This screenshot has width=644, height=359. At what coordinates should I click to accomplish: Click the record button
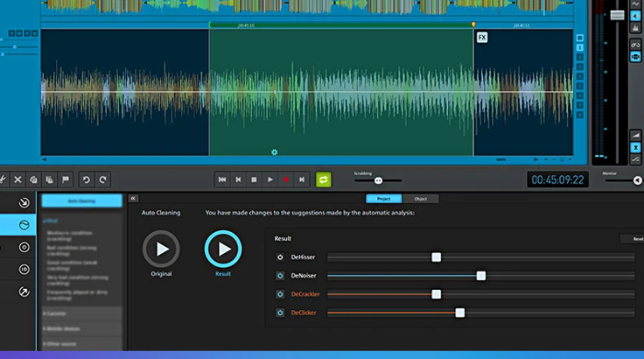click(x=286, y=179)
